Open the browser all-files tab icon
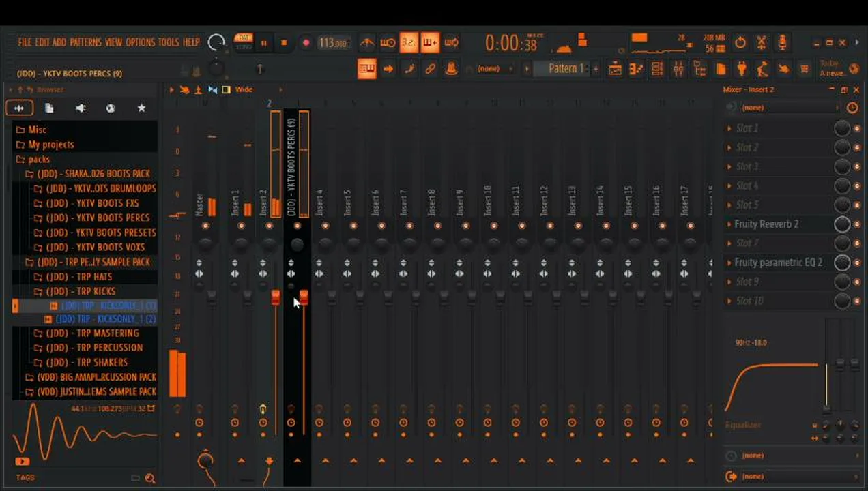The width and height of the screenshot is (868, 491). 19,108
